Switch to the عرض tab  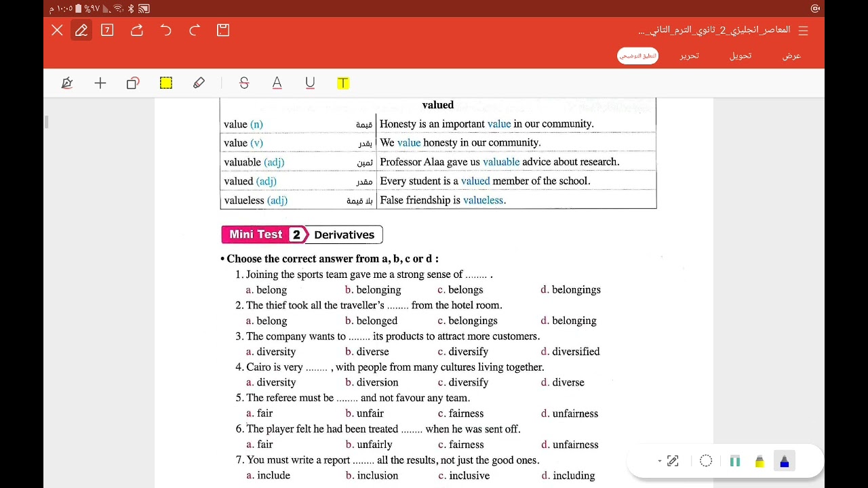[x=791, y=56]
